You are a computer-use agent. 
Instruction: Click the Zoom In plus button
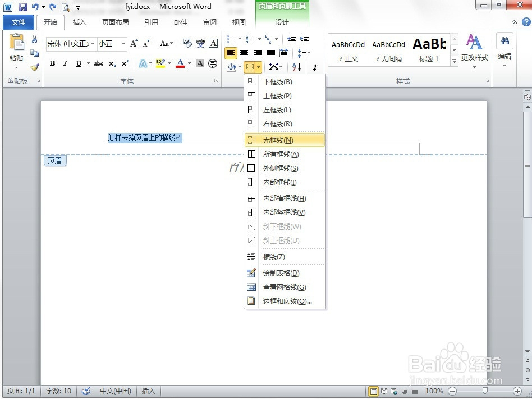tap(517, 391)
